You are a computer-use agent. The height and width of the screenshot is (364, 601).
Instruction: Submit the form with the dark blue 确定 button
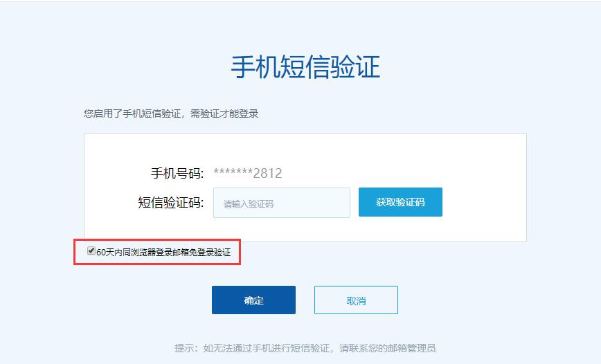pyautogui.click(x=253, y=300)
